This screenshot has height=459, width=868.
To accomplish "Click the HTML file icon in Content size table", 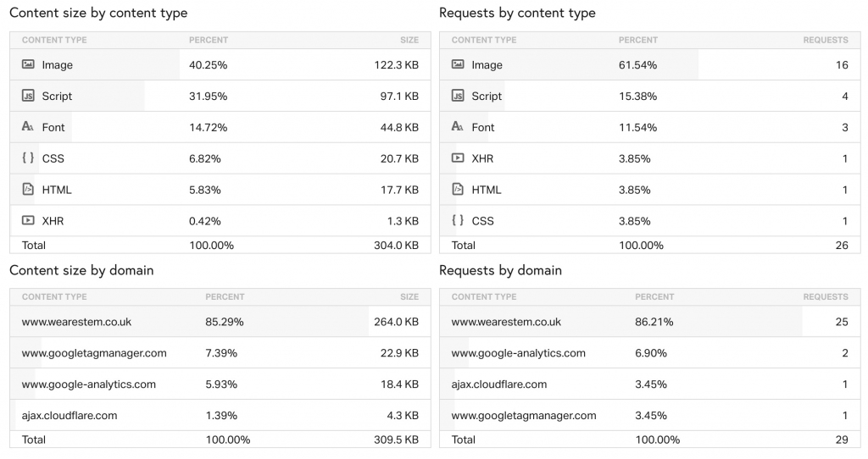I will 28,189.
